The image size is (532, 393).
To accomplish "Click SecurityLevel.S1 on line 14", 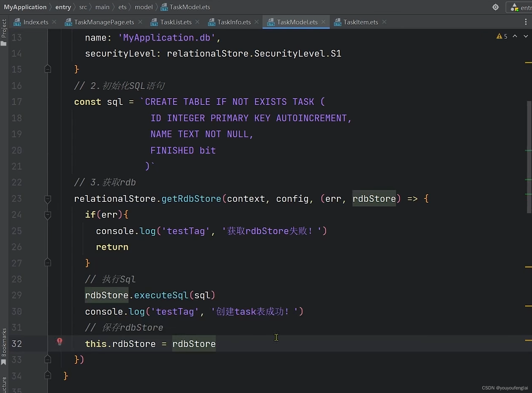I will pos(298,54).
